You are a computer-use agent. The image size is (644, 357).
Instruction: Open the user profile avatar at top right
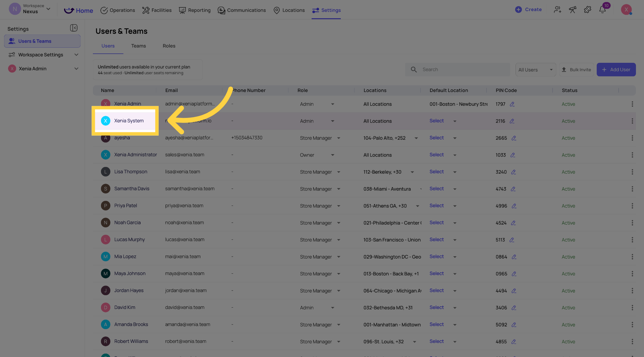click(626, 9)
